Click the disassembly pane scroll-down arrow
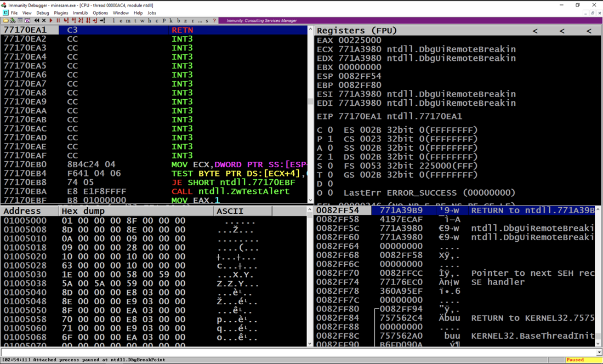 [x=310, y=200]
